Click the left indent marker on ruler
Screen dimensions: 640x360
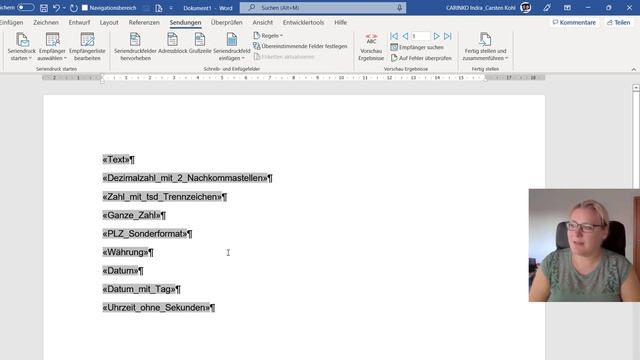(102, 78)
